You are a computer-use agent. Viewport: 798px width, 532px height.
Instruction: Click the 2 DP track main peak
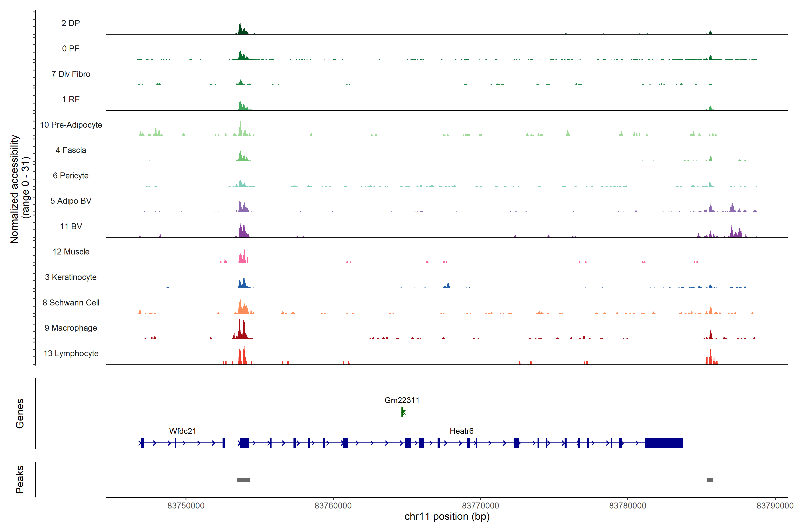coord(241,29)
